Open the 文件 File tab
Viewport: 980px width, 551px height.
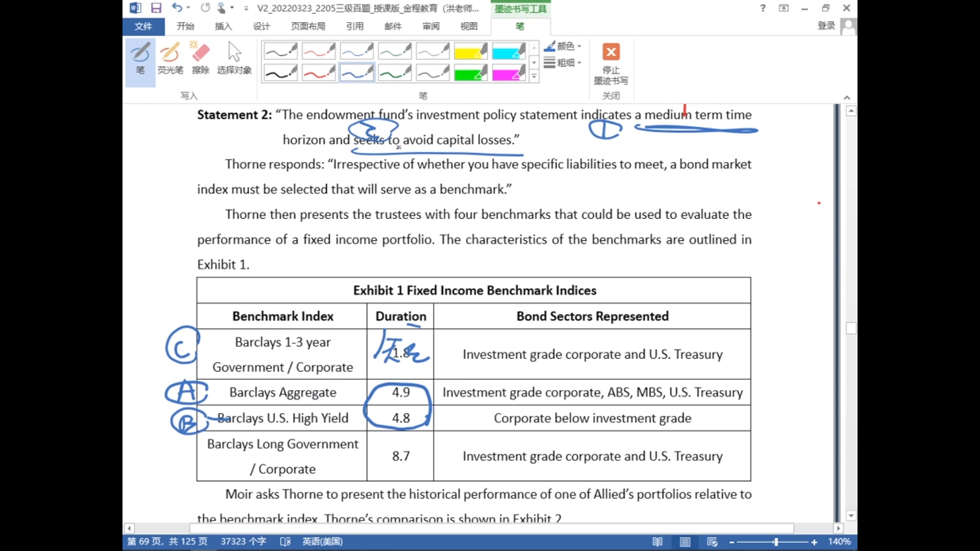pos(143,27)
